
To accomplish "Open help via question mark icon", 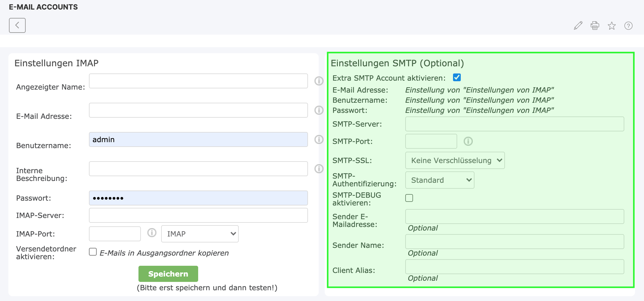I will pos(628,26).
